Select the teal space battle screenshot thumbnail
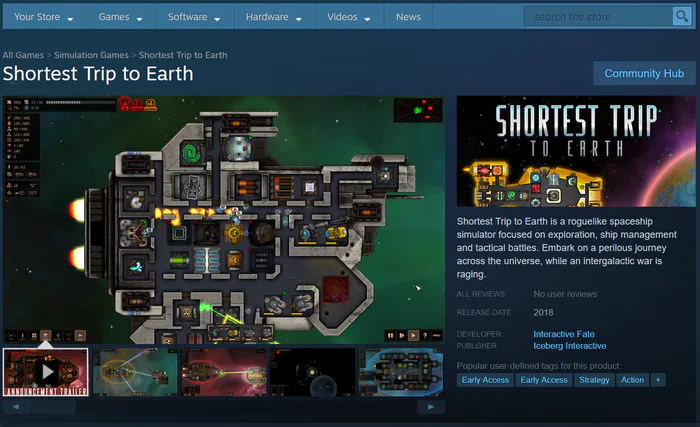 click(134, 372)
